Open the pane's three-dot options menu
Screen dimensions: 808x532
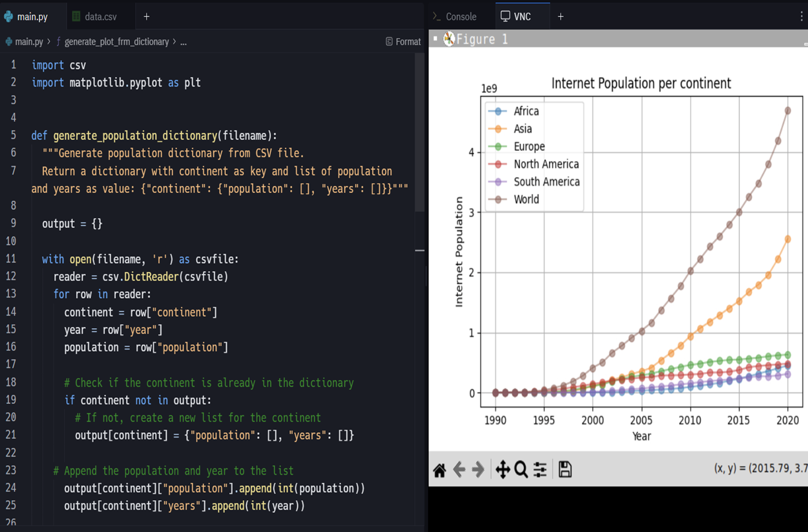coord(802,17)
